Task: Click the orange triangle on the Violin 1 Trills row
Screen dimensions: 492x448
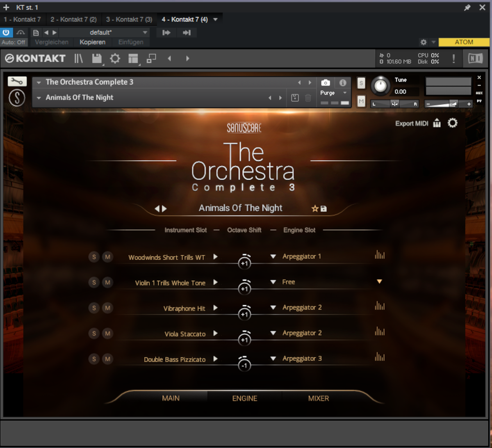Action: pyautogui.click(x=380, y=281)
